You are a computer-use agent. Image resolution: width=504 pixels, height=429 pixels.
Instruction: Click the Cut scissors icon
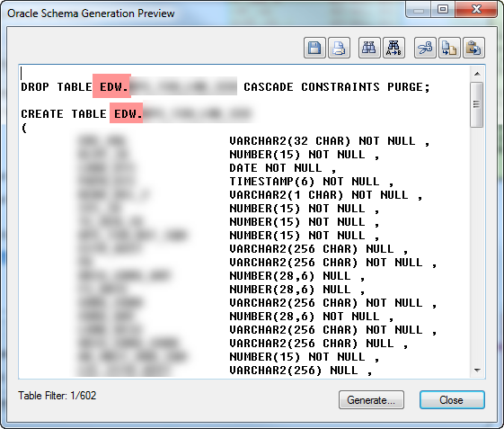click(425, 48)
